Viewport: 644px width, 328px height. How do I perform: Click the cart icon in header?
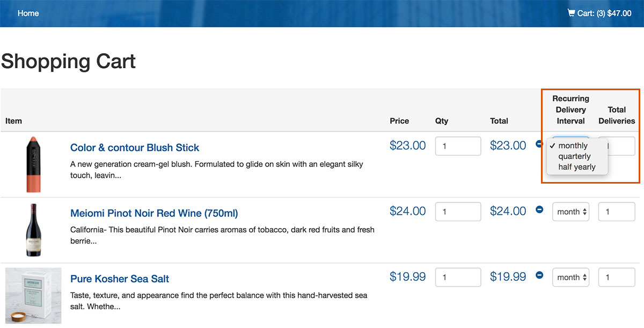pos(572,13)
